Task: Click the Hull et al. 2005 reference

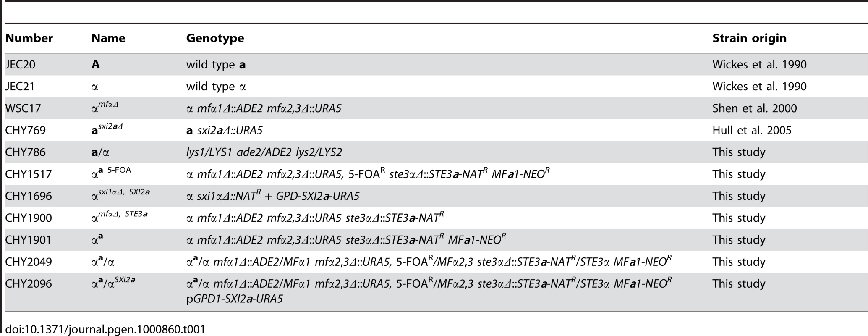Action: coord(752,130)
